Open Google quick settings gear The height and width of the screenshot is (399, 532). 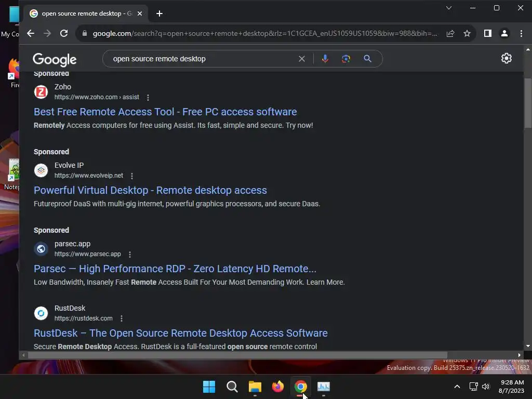pyautogui.click(x=506, y=58)
